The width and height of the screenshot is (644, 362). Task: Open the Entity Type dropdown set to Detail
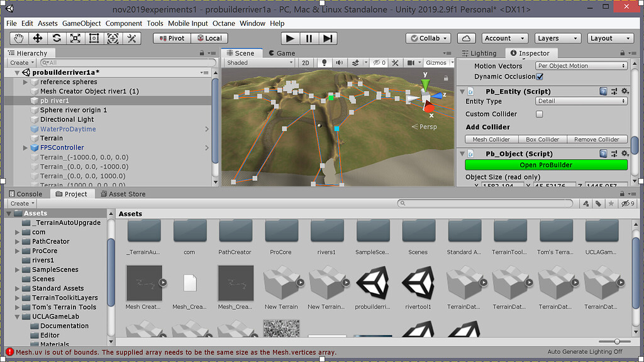tap(580, 102)
